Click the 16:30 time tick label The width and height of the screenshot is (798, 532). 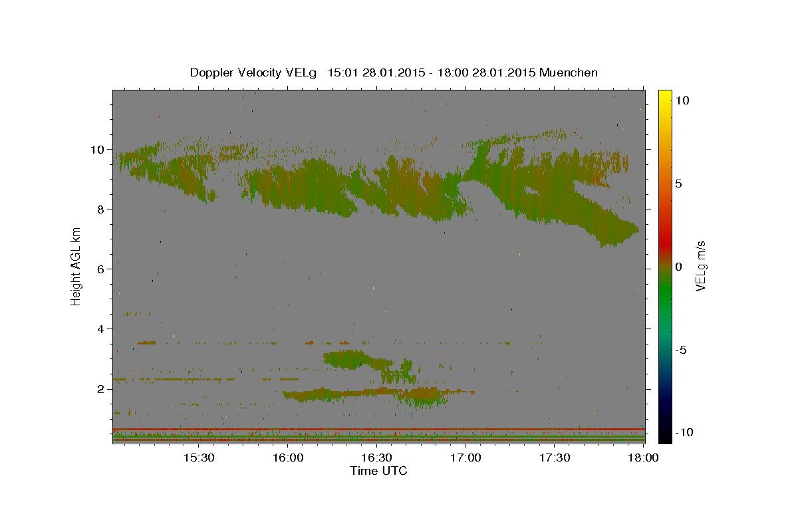point(377,458)
